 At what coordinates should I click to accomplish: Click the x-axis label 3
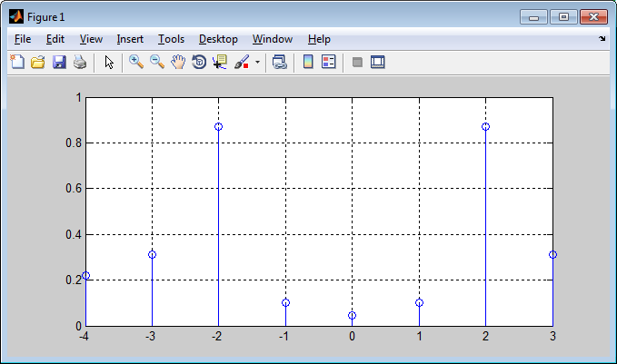(552, 337)
